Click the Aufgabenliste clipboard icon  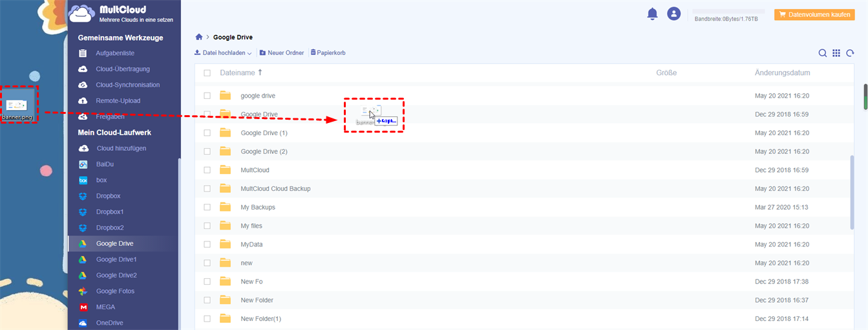click(x=83, y=53)
